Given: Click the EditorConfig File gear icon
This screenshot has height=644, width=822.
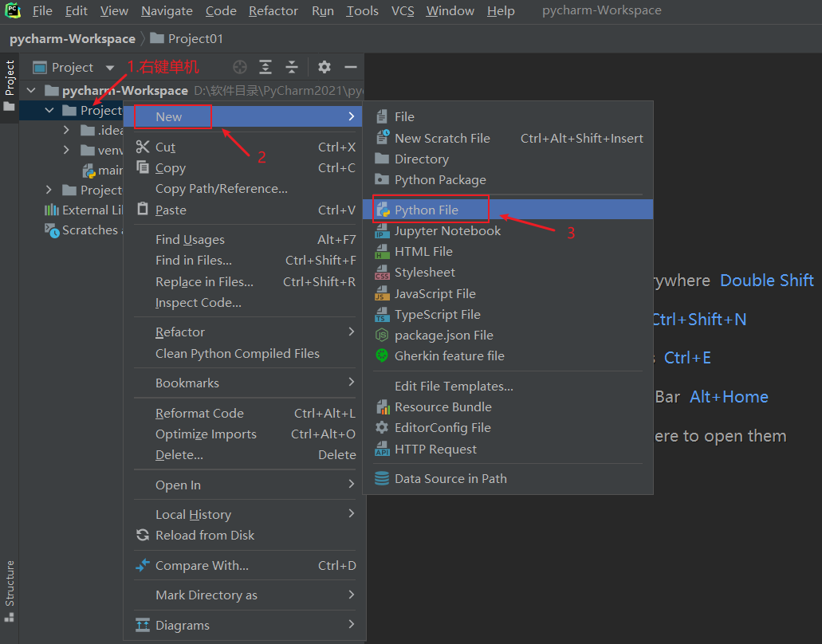Looking at the screenshot, I should click(382, 427).
